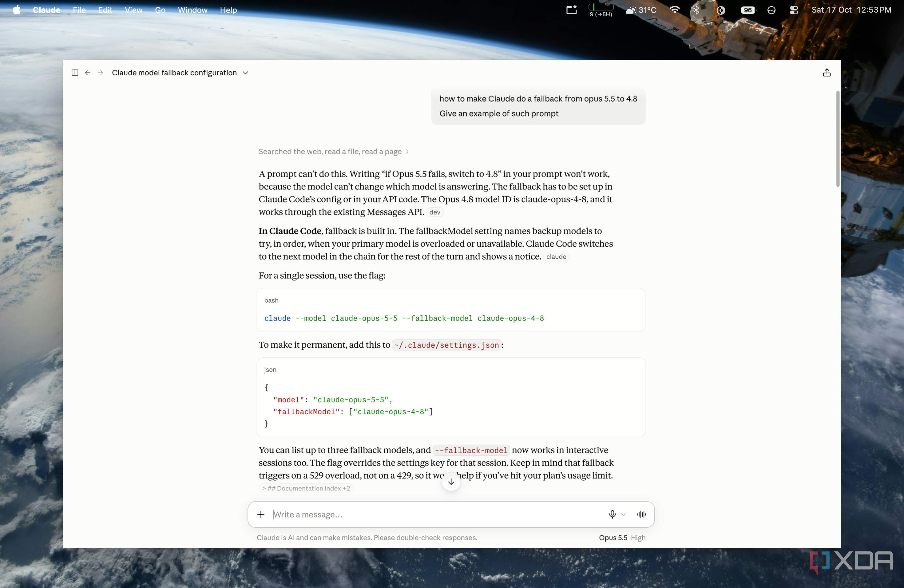Jump to bottom with down-arrow button
The image size is (904, 588).
(451, 482)
